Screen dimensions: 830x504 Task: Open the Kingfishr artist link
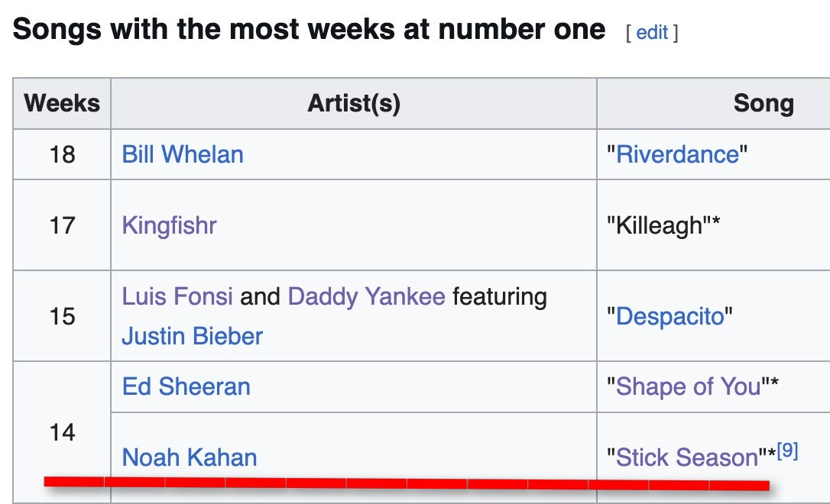pyautogui.click(x=169, y=225)
